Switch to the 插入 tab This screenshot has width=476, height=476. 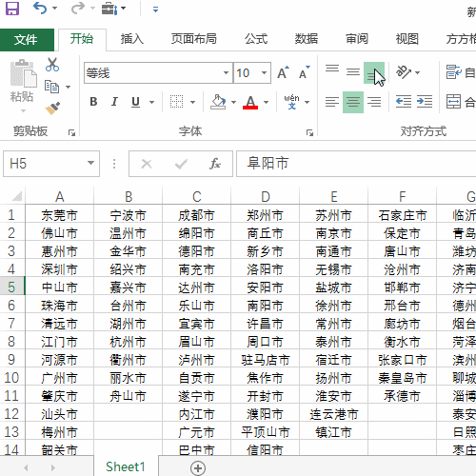[132, 39]
